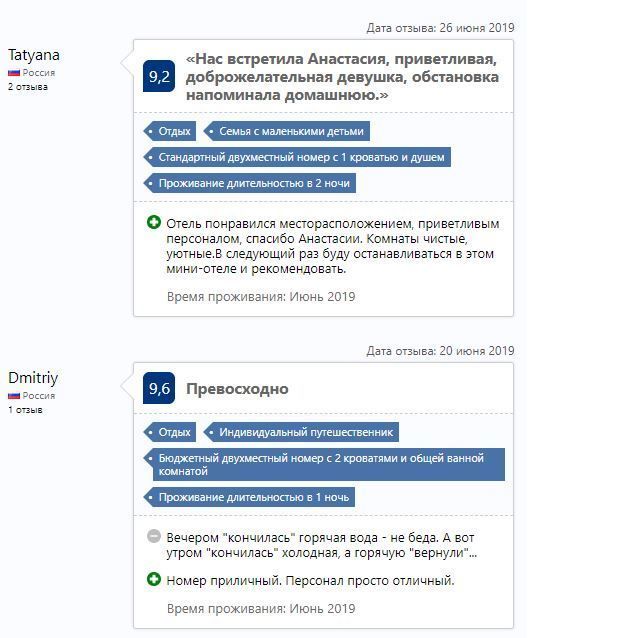638x638 pixels.
Task: Click the first 'Отдых' tag in Tatyana's review
Action: click(170, 131)
